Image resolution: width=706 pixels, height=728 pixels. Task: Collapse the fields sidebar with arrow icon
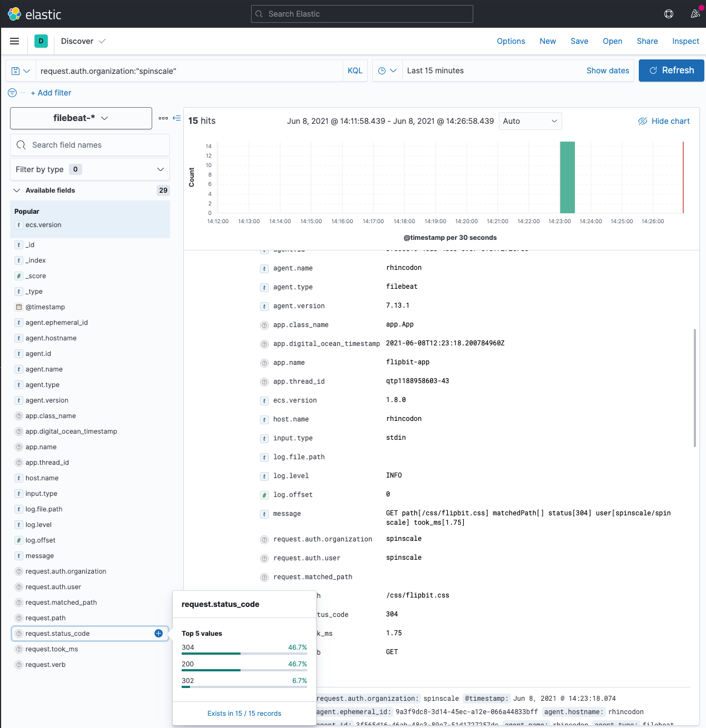pos(177,118)
